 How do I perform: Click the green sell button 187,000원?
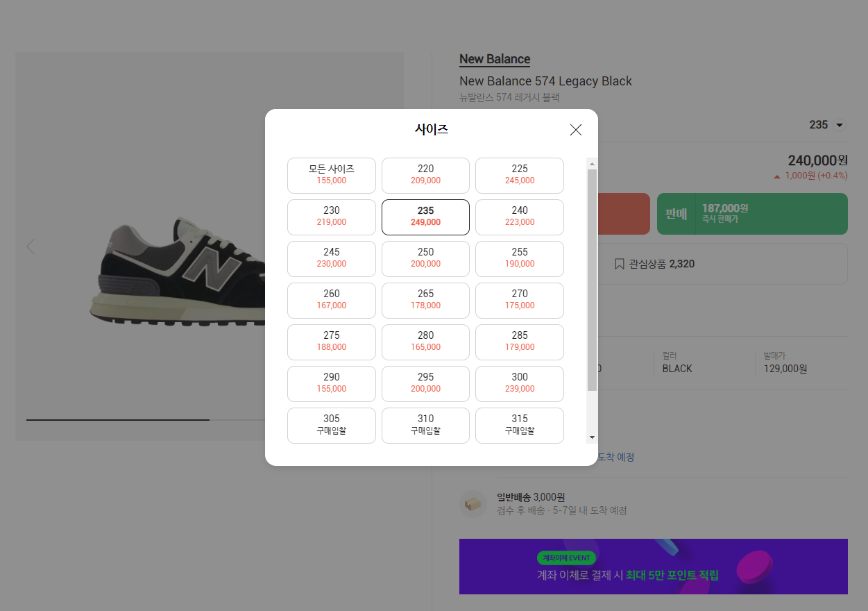click(x=752, y=214)
